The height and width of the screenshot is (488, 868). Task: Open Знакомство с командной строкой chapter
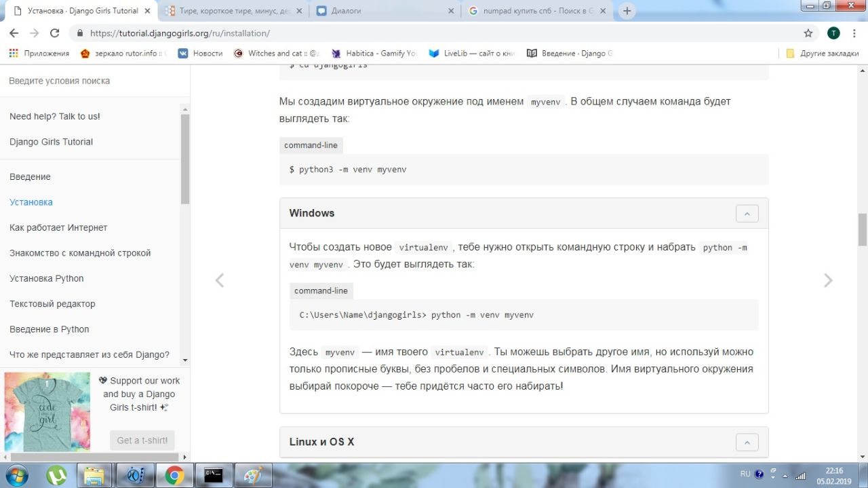coord(80,253)
